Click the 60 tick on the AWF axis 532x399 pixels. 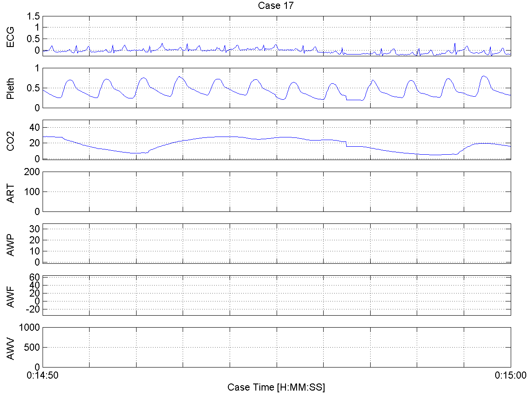coord(35,277)
